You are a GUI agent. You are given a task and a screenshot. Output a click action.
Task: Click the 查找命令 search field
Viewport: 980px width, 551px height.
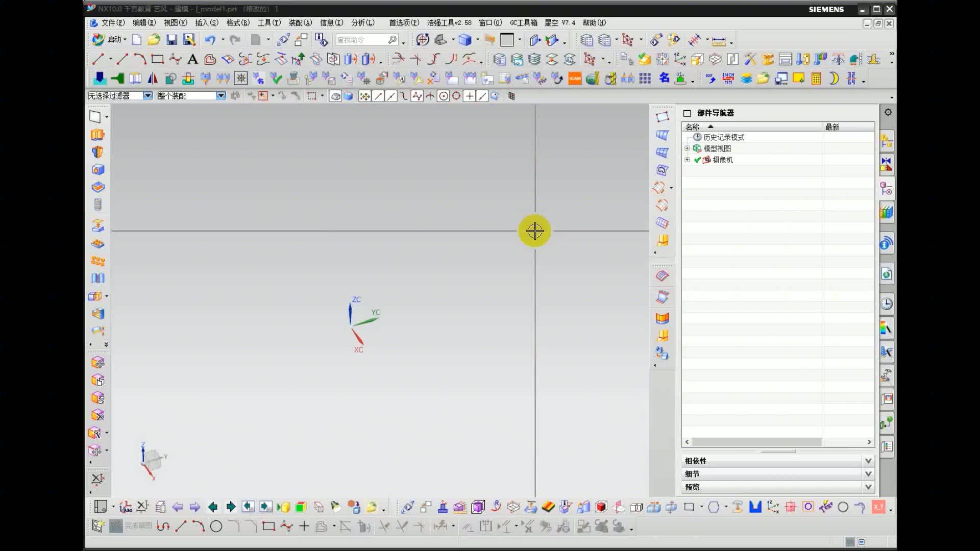pyautogui.click(x=366, y=40)
